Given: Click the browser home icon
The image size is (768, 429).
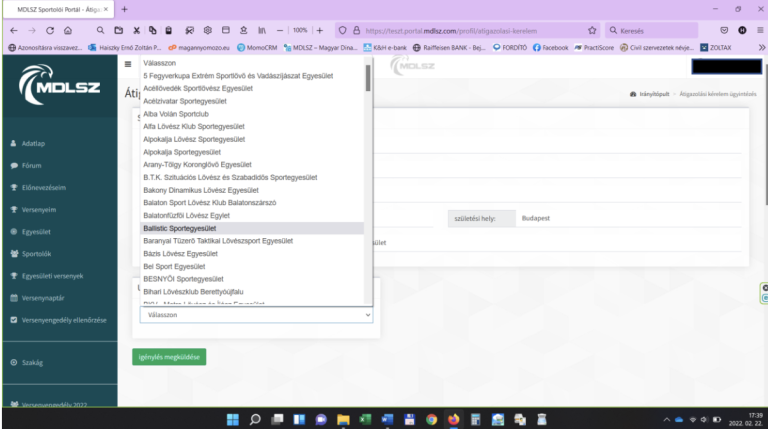Looking at the screenshot, I should [66, 30].
